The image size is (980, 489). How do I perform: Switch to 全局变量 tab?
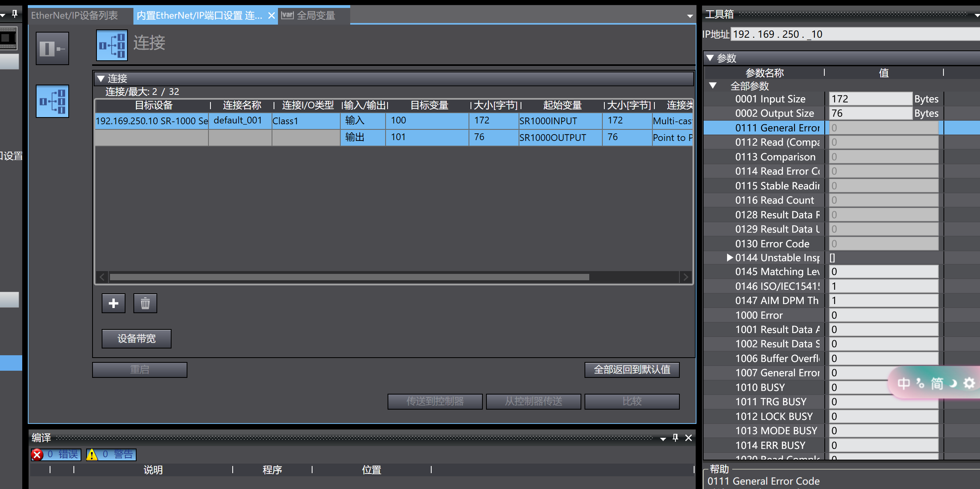pos(316,15)
